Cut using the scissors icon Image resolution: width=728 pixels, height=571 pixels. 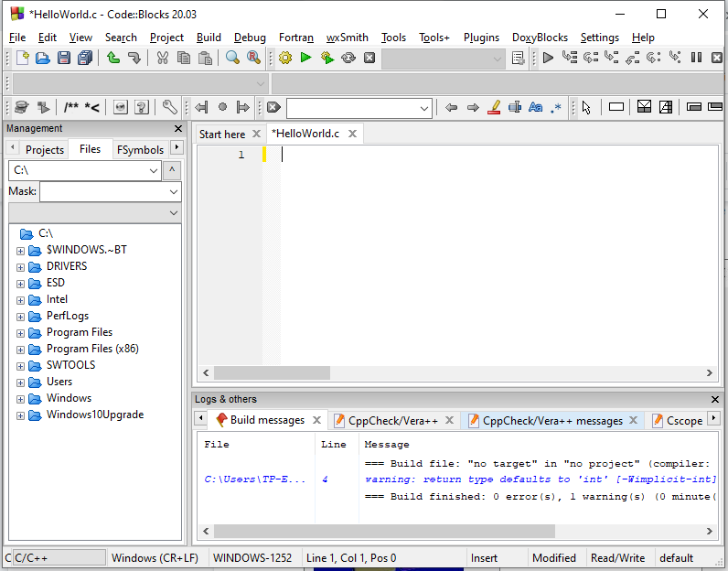162,58
